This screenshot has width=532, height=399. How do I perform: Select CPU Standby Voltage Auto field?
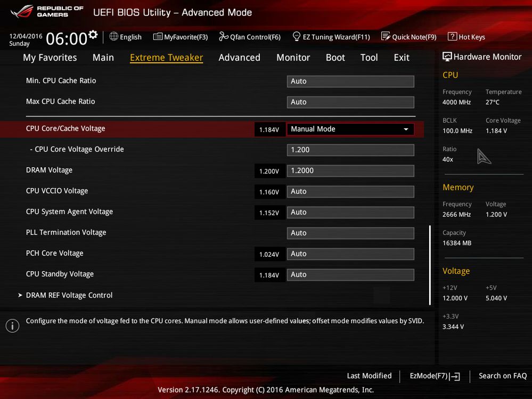tap(350, 275)
